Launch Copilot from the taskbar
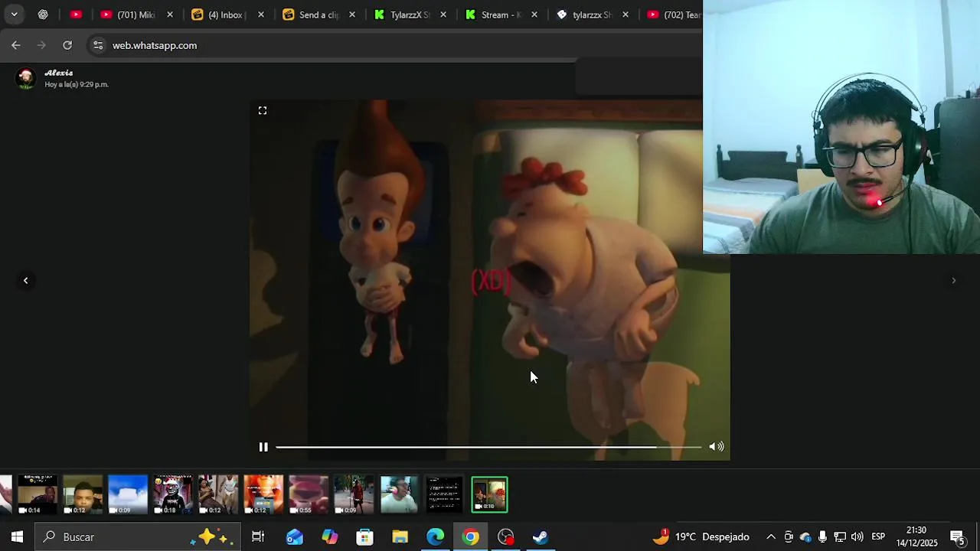The image size is (980, 551). tap(330, 537)
